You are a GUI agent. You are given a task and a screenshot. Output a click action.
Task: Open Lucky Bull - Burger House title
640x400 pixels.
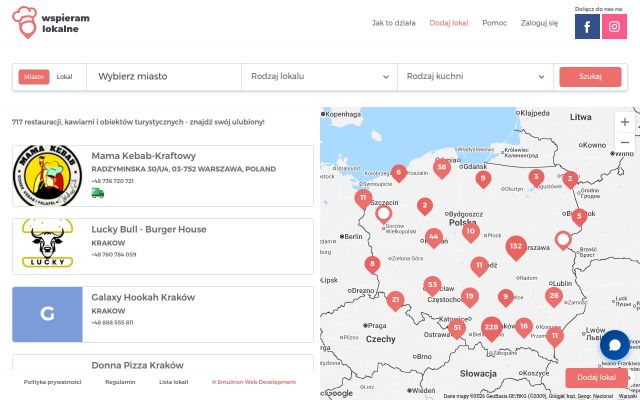click(x=149, y=229)
